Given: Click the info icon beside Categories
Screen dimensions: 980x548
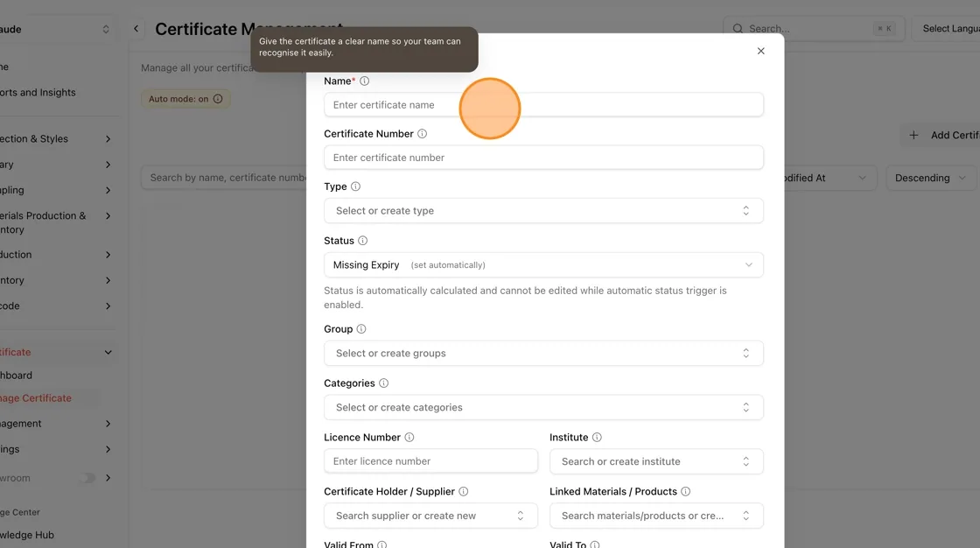Looking at the screenshot, I should pos(384,383).
